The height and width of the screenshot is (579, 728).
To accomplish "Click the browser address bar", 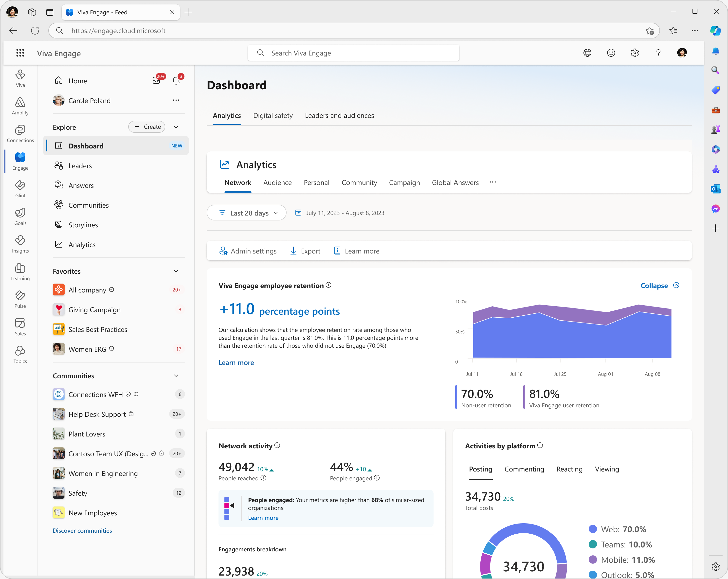I will [x=354, y=31].
